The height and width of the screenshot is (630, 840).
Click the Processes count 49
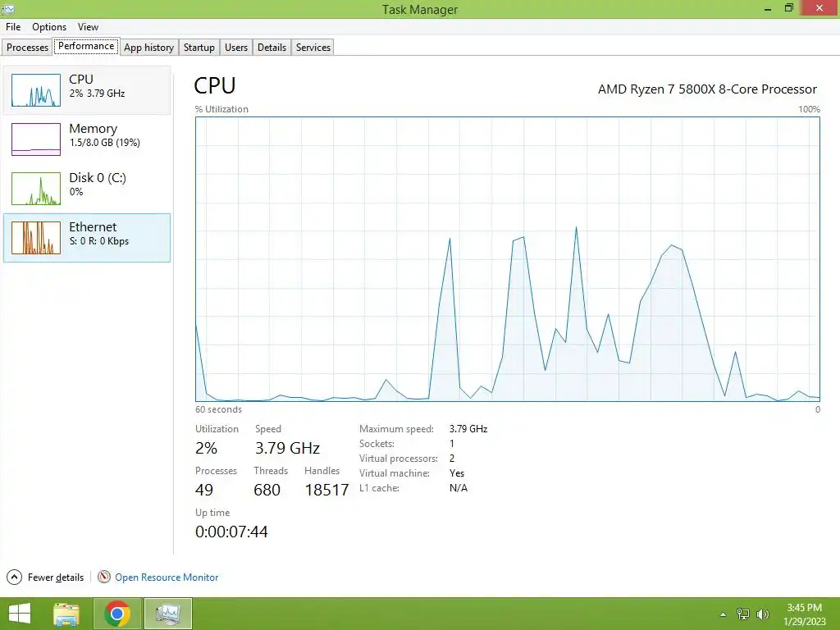204,490
